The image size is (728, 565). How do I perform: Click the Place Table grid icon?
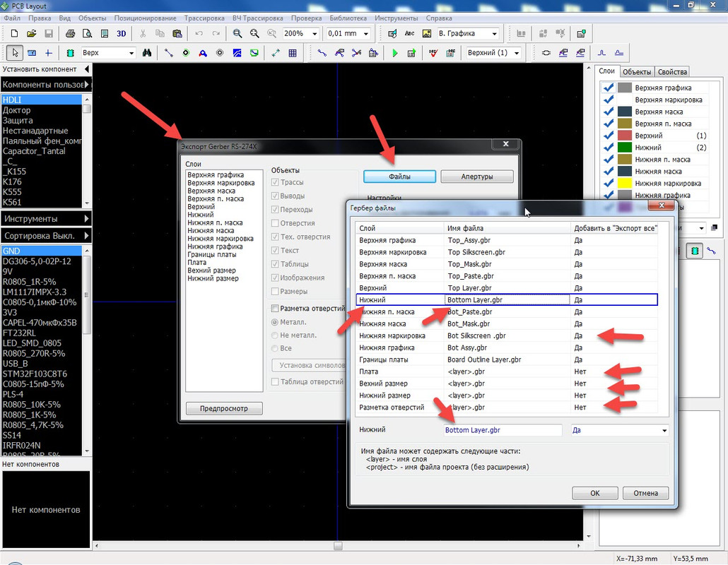(x=293, y=53)
